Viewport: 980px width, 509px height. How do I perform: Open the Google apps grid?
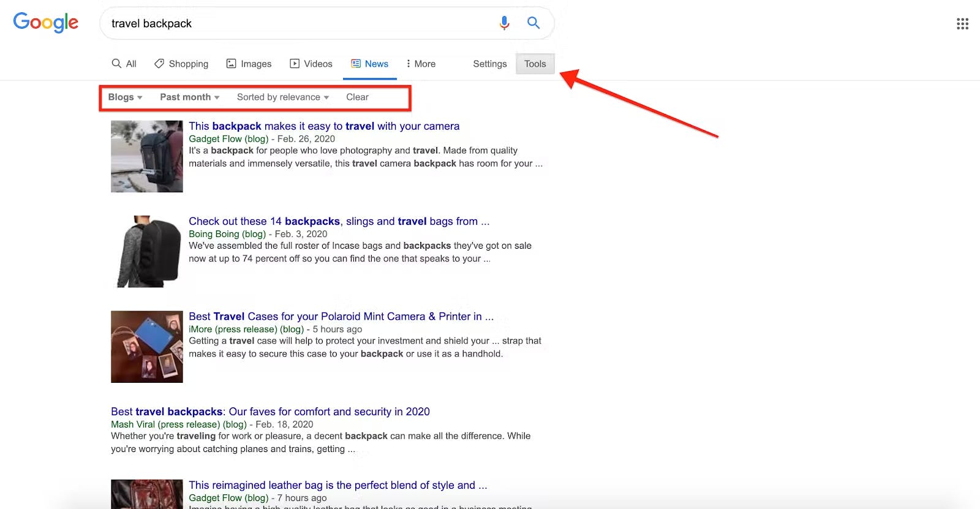coord(962,23)
